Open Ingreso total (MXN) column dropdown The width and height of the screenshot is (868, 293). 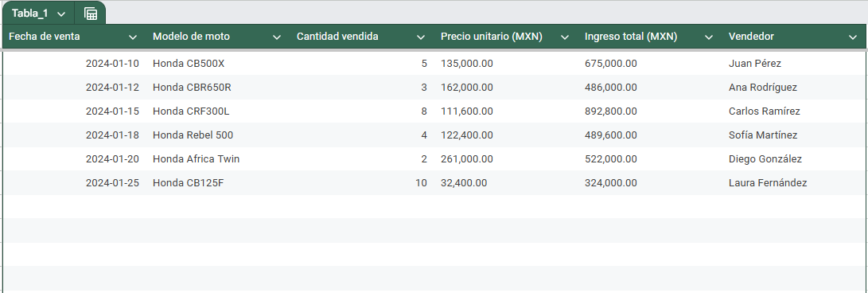pyautogui.click(x=709, y=37)
